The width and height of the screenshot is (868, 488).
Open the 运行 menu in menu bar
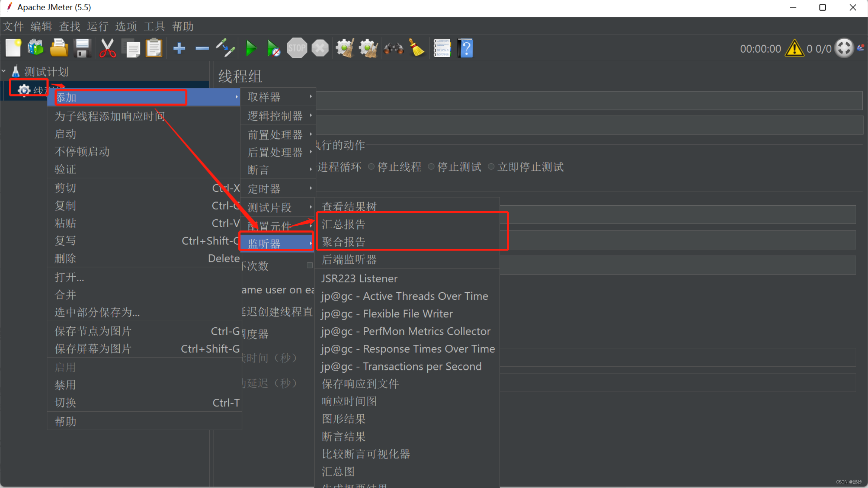(97, 26)
